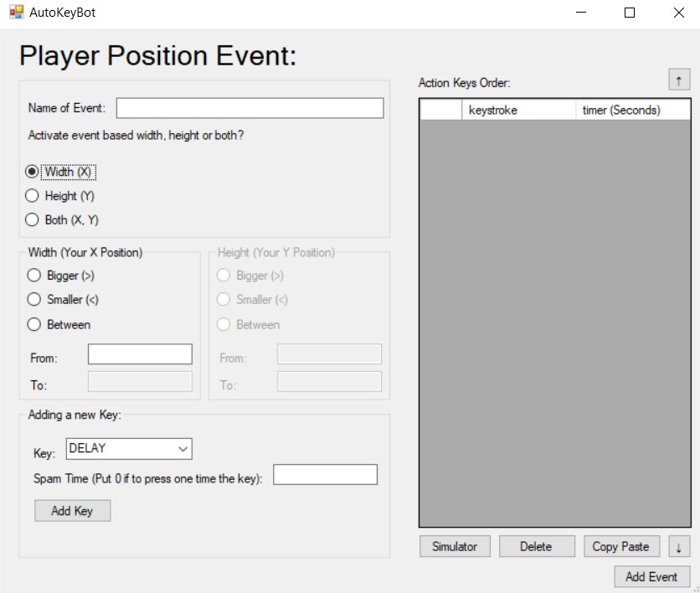This screenshot has height=593, width=700.
Task: Open the Key dropdown showing DELAY
Action: click(129, 448)
